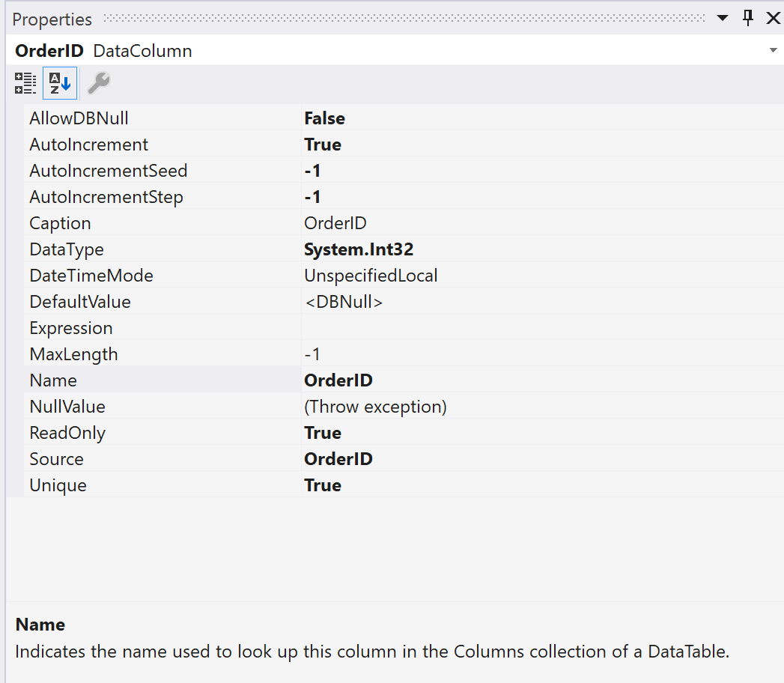
Task: Select the Alphabetical sort icon
Action: click(59, 82)
